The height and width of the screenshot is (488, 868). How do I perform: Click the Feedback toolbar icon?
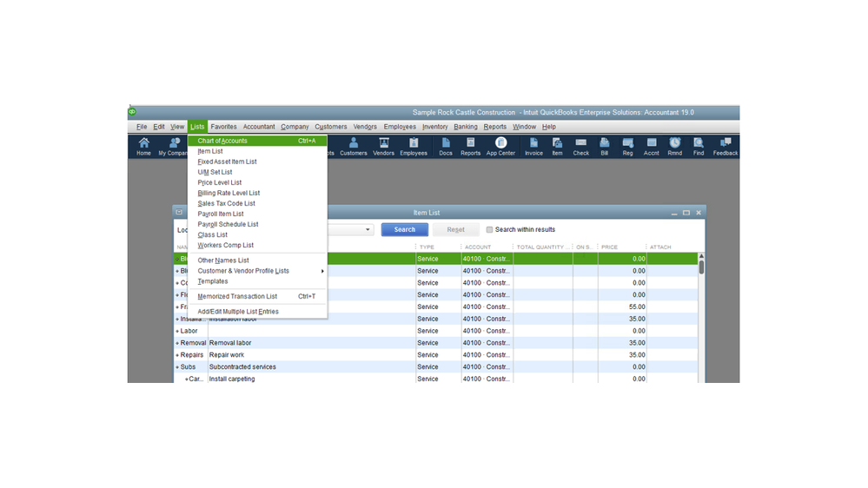(x=726, y=147)
